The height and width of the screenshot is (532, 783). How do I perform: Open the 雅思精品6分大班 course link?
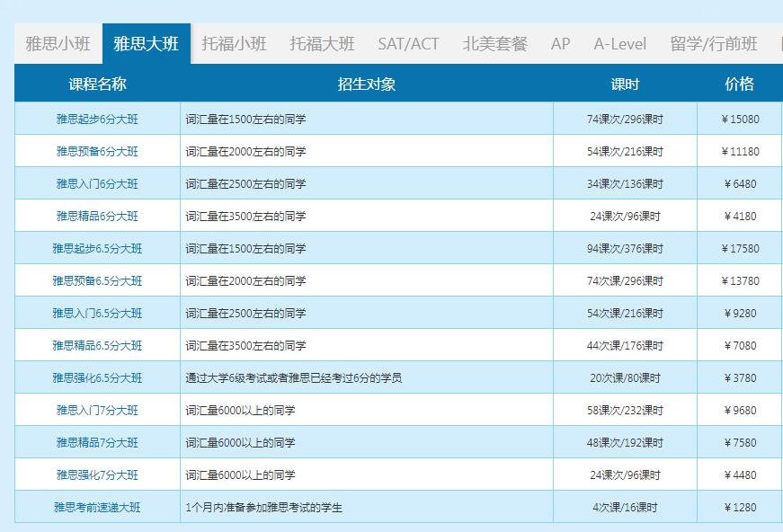[x=97, y=216]
